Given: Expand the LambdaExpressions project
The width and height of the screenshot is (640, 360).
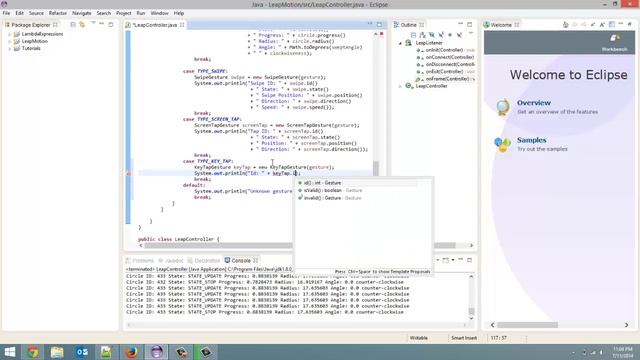Looking at the screenshot, I should [x=9, y=34].
